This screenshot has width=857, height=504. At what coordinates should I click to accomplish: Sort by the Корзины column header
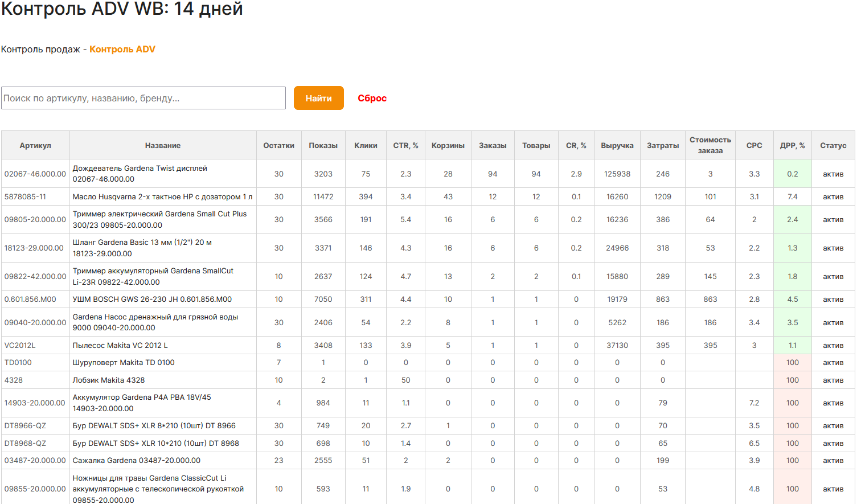coord(448,145)
